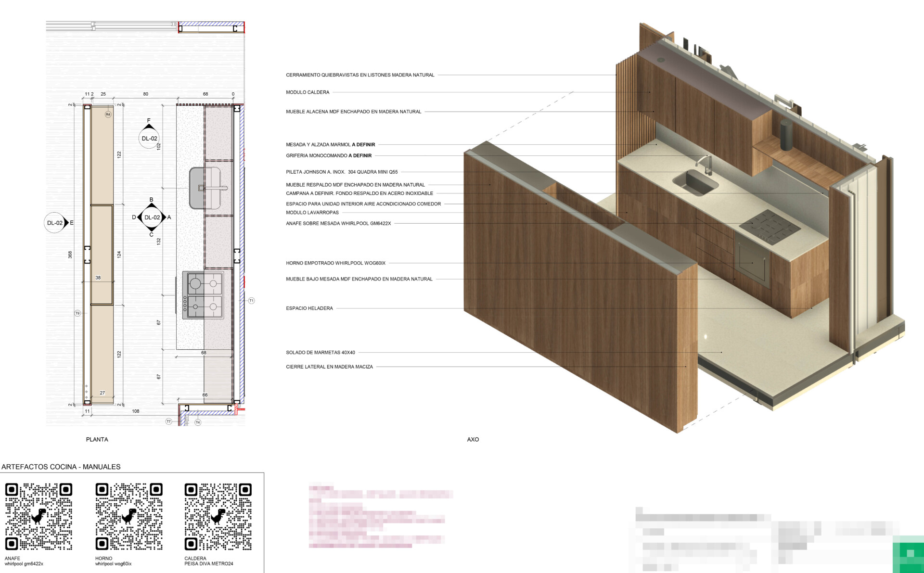Click the 'ESPACIO HELADERA' annotation text
Viewport: 924px width, 573px height.
pyautogui.click(x=309, y=308)
